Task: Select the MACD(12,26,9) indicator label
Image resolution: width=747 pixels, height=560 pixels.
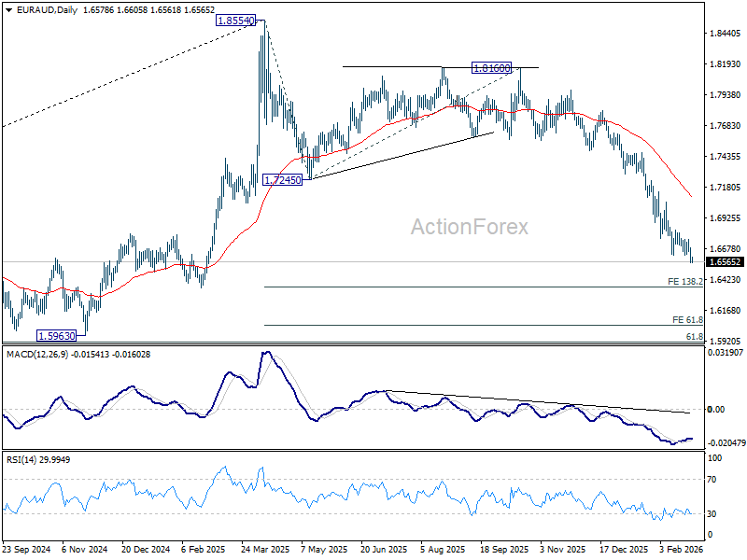Action: tap(37, 355)
